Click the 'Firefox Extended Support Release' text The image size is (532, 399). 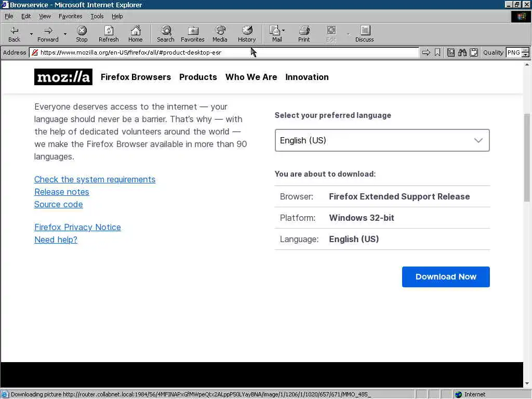click(400, 196)
